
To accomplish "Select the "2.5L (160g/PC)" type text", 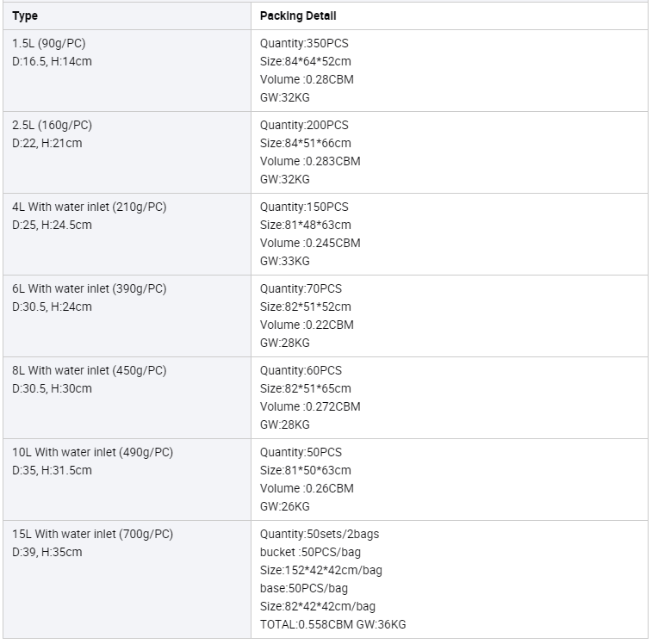I will pos(52,125).
